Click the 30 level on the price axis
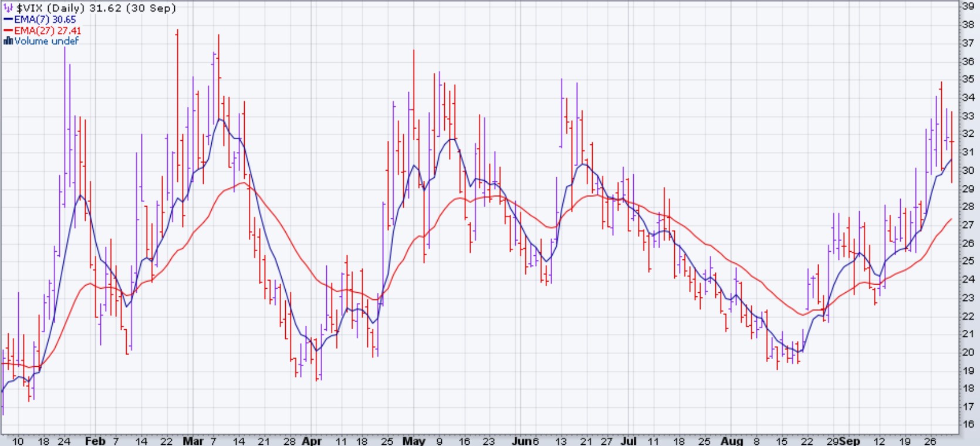This screenshot has width=980, height=446. pos(968,170)
